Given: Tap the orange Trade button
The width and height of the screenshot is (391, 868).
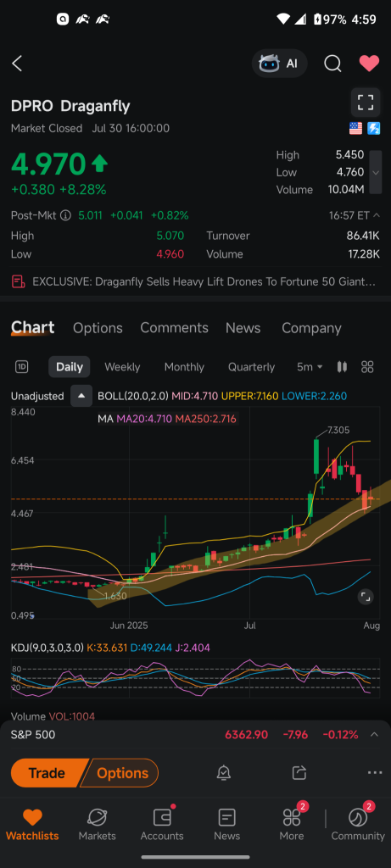Looking at the screenshot, I should coord(47,773).
